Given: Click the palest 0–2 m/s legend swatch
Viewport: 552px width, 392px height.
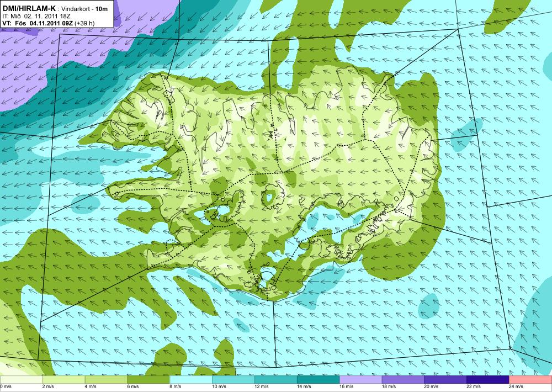Looking at the screenshot, I should point(21,380).
